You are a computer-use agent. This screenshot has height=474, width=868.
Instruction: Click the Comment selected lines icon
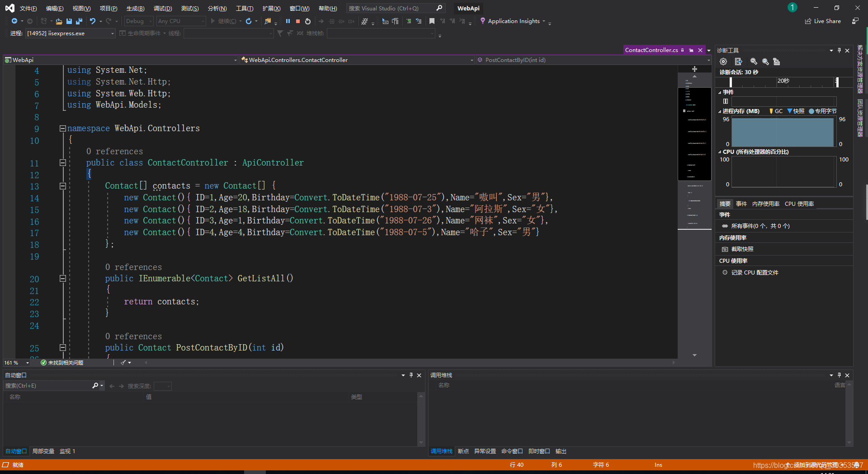pyautogui.click(x=409, y=21)
